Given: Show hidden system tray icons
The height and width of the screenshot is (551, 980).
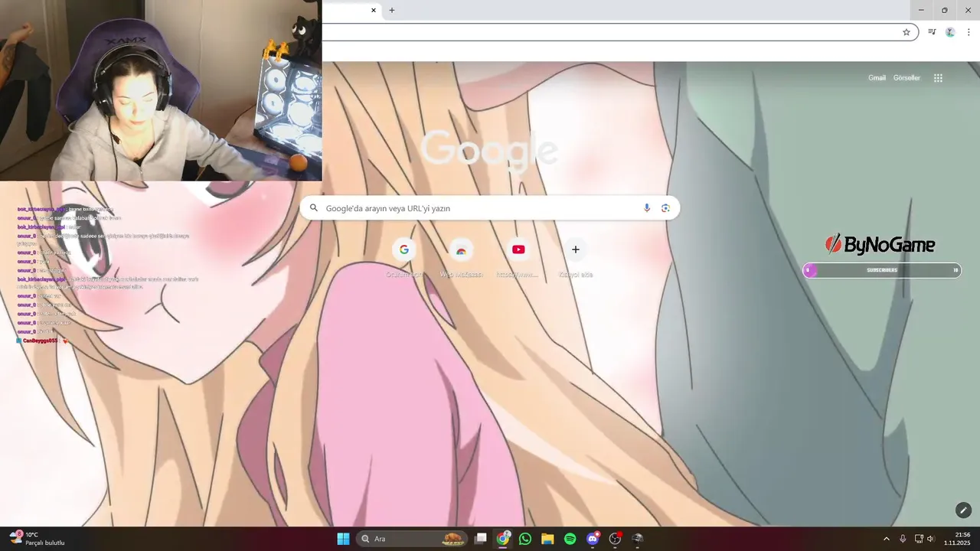Looking at the screenshot, I should tap(887, 539).
